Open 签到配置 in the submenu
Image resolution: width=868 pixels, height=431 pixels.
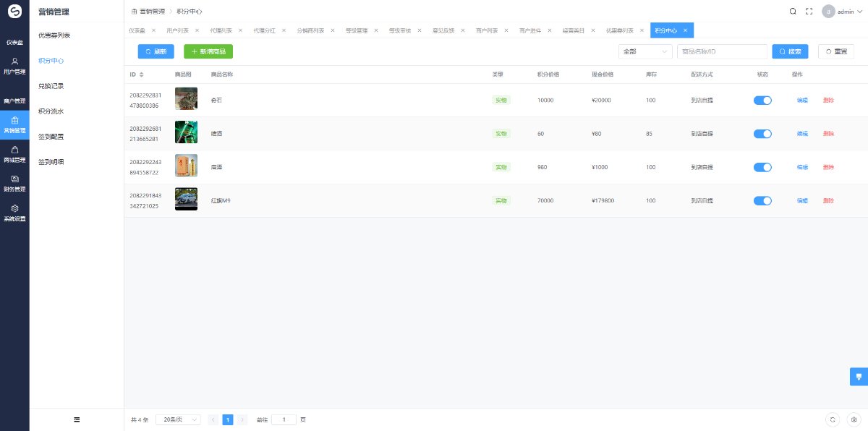point(51,137)
